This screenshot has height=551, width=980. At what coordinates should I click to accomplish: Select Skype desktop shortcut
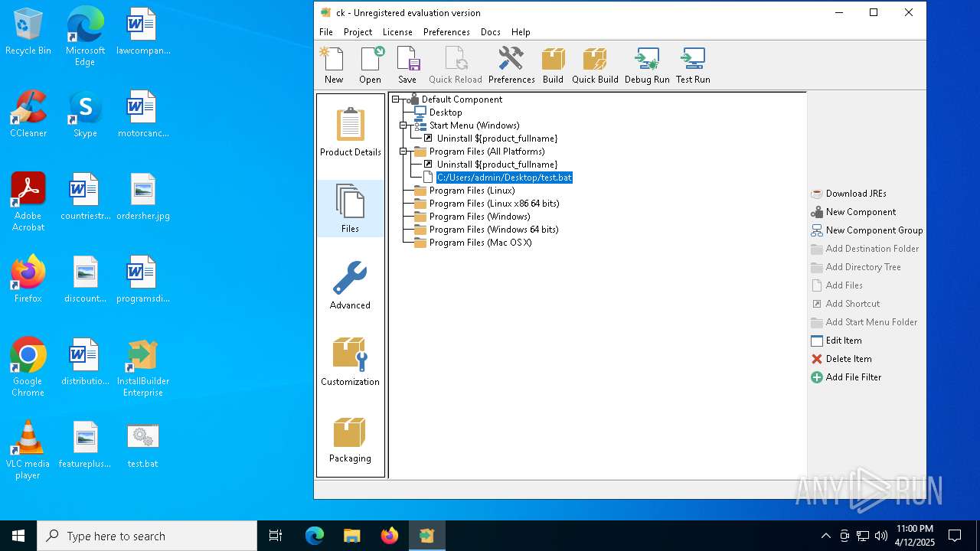[x=85, y=115]
